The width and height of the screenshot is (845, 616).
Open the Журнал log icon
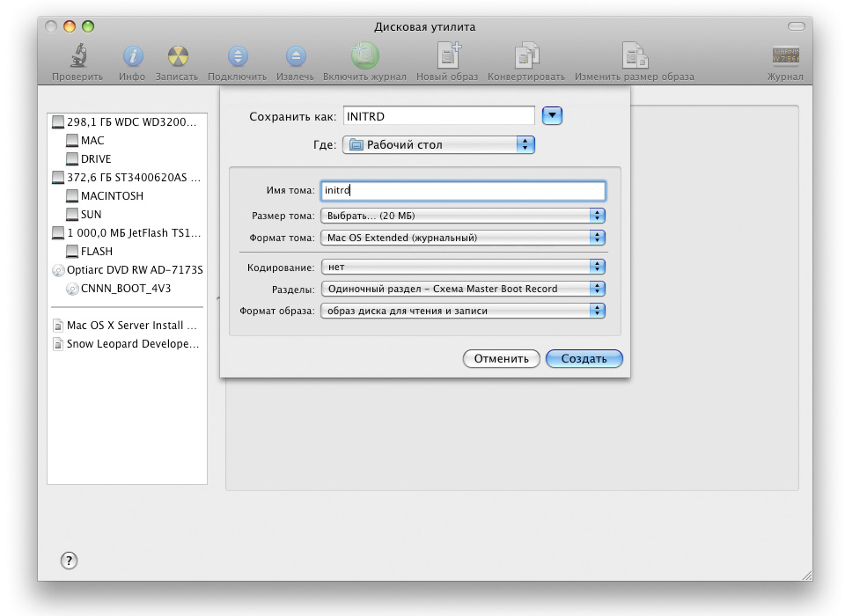pyautogui.click(x=785, y=57)
